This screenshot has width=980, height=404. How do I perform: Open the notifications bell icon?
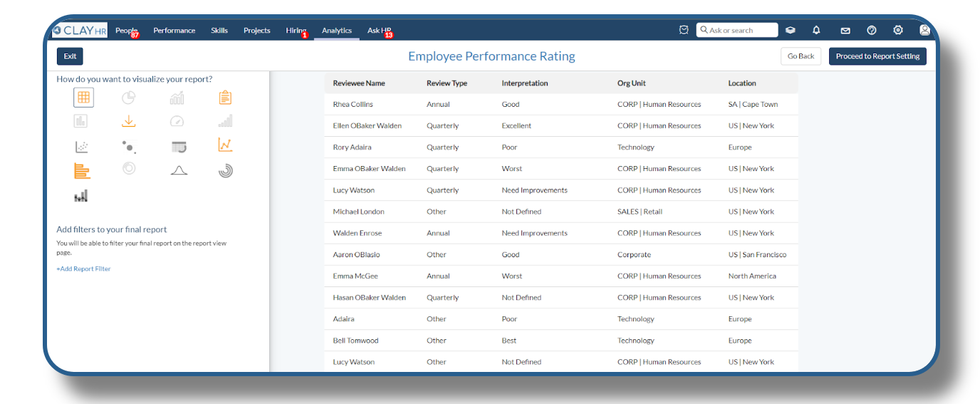tap(816, 30)
